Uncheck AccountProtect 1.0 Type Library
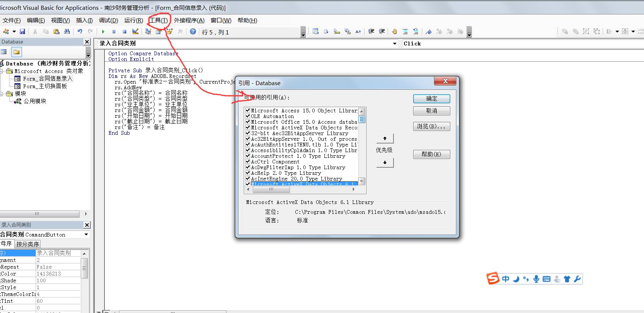The image size is (644, 313). [x=248, y=156]
